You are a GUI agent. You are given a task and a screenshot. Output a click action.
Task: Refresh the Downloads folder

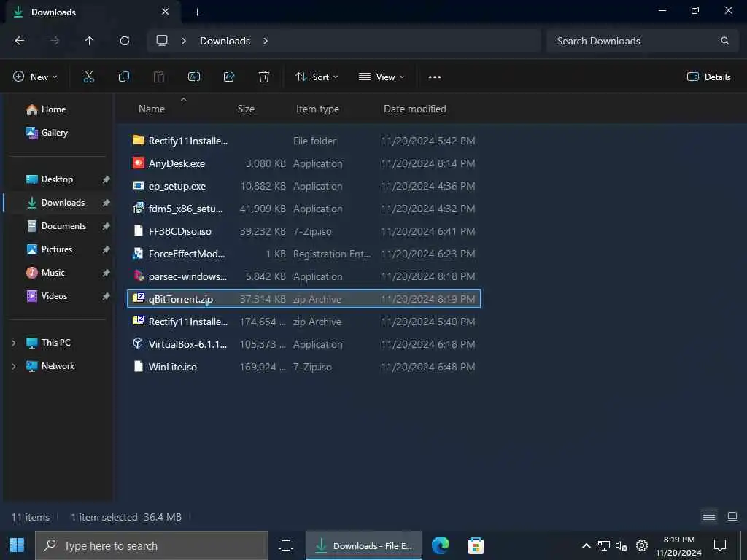point(125,41)
